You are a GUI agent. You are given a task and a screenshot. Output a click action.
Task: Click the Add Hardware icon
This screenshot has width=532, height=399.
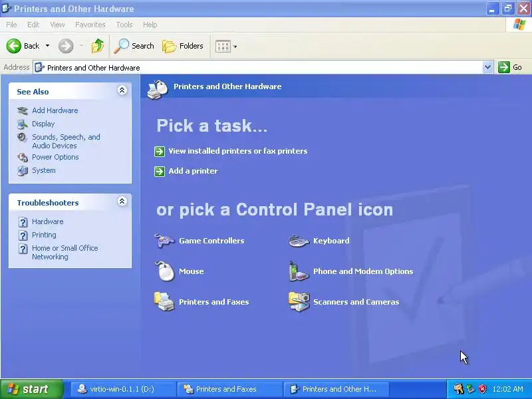coord(23,110)
